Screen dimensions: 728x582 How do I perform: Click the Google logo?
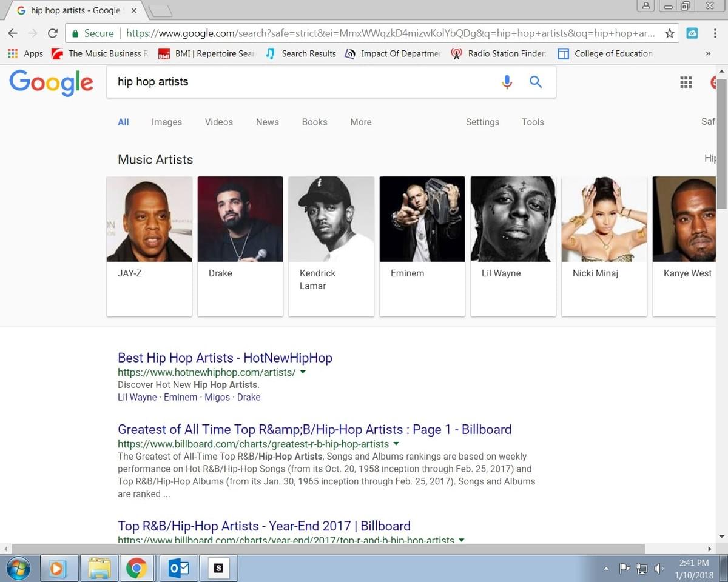click(52, 82)
